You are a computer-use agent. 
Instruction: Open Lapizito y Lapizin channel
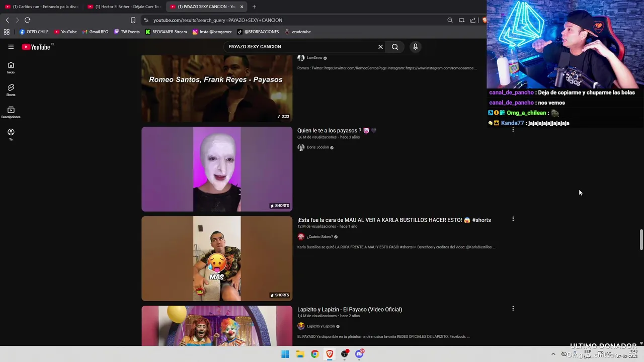coord(320,326)
